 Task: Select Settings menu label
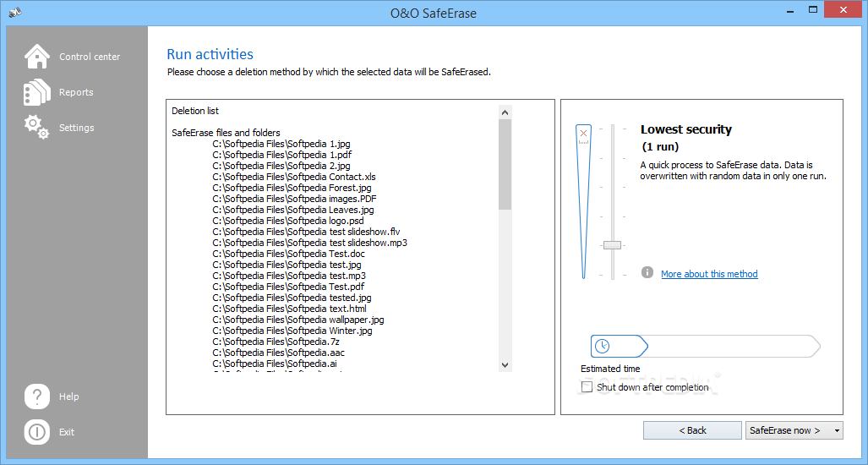(x=76, y=128)
